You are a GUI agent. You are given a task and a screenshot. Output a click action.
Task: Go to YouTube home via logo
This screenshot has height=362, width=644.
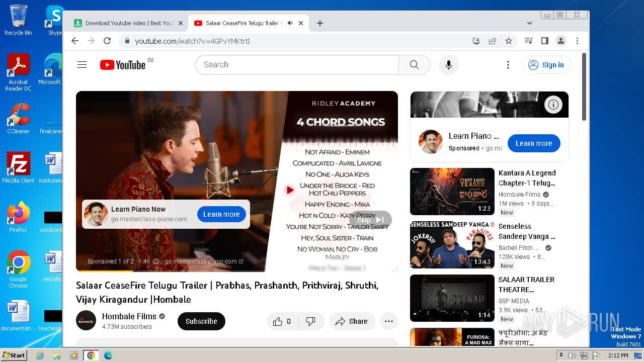point(123,65)
